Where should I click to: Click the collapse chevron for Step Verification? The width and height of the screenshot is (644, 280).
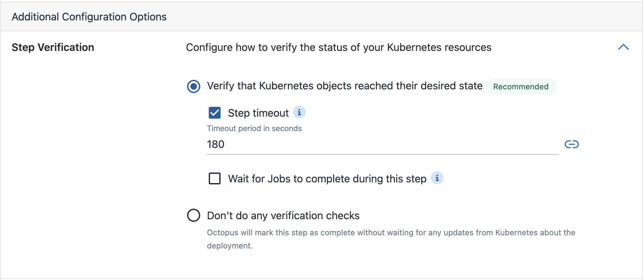(x=623, y=47)
